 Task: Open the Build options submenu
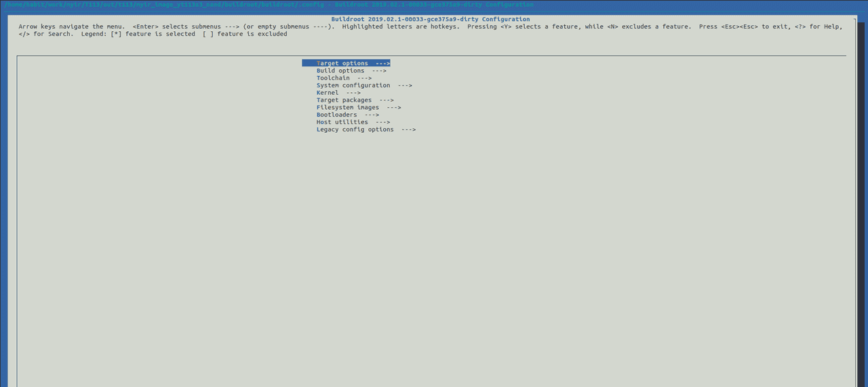(x=351, y=70)
